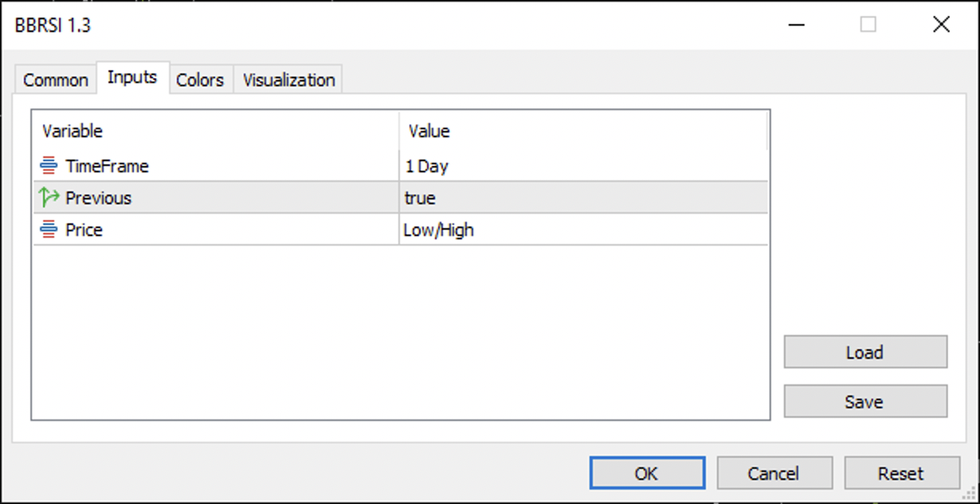
Task: Click the Price variable's list icon
Action: click(50, 230)
